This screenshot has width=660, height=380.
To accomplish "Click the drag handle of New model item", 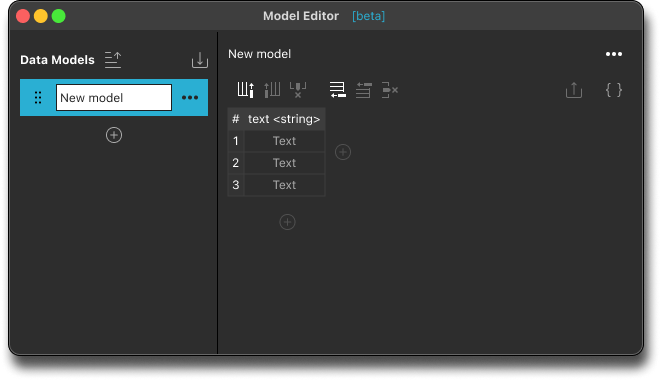I will click(x=38, y=98).
